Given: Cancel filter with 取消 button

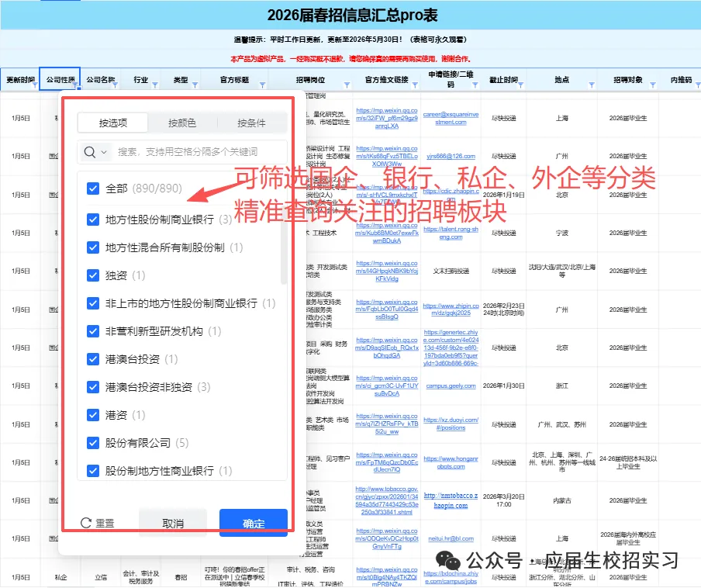Looking at the screenshot, I should click(x=173, y=523).
